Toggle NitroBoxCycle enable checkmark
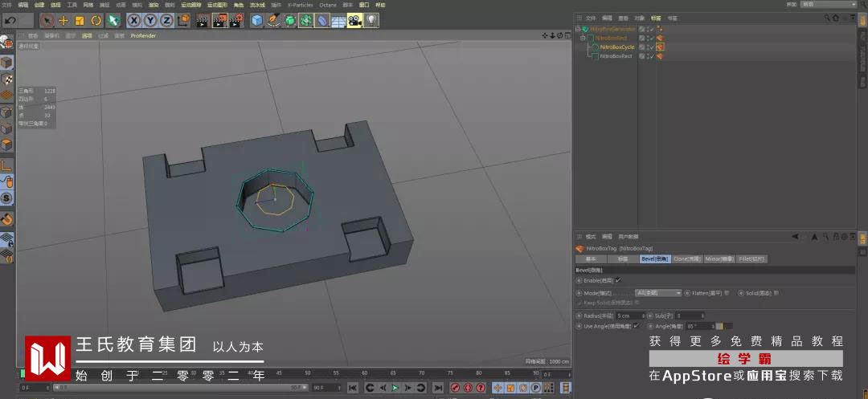 click(652, 47)
